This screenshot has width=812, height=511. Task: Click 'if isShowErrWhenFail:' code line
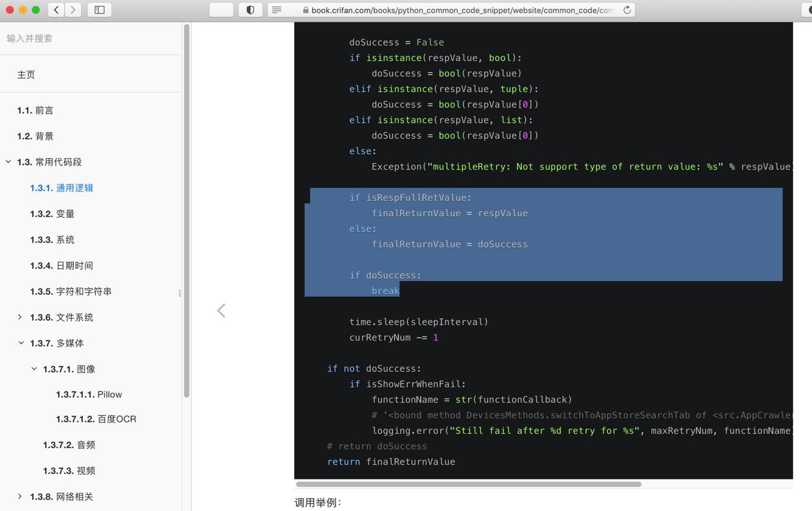pos(408,384)
